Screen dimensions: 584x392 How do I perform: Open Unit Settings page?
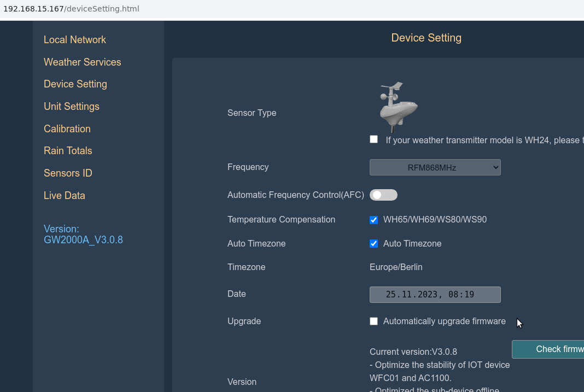[72, 107]
